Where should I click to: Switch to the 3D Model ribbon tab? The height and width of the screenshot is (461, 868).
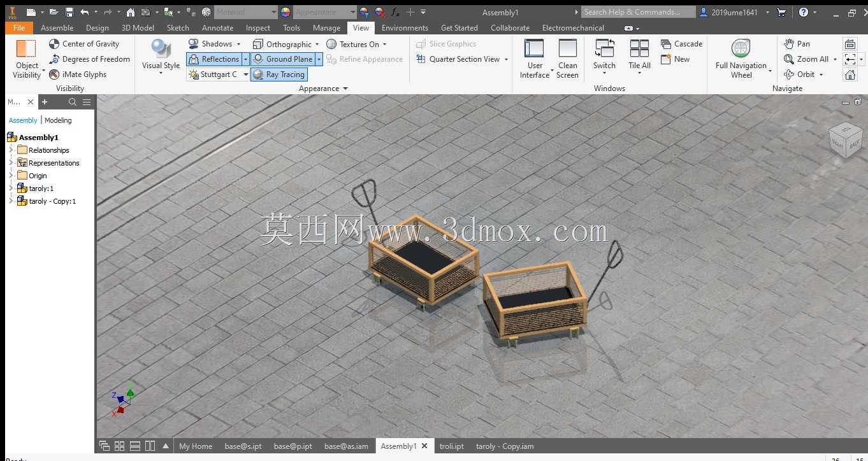[x=138, y=28]
